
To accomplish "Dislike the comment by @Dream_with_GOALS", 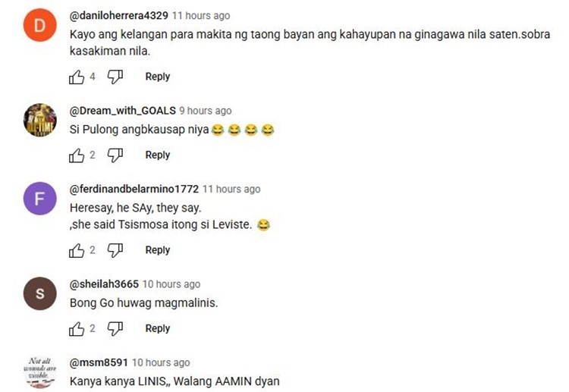I will click(115, 155).
